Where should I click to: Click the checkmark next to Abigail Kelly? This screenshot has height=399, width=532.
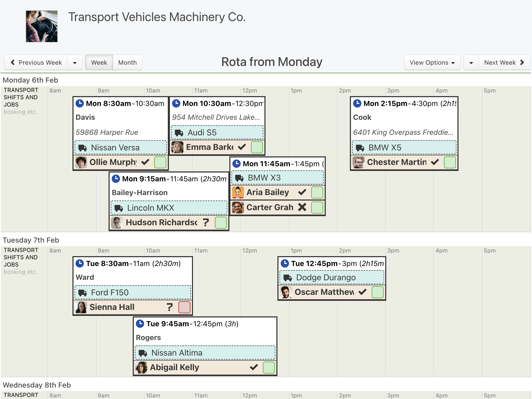(x=254, y=367)
